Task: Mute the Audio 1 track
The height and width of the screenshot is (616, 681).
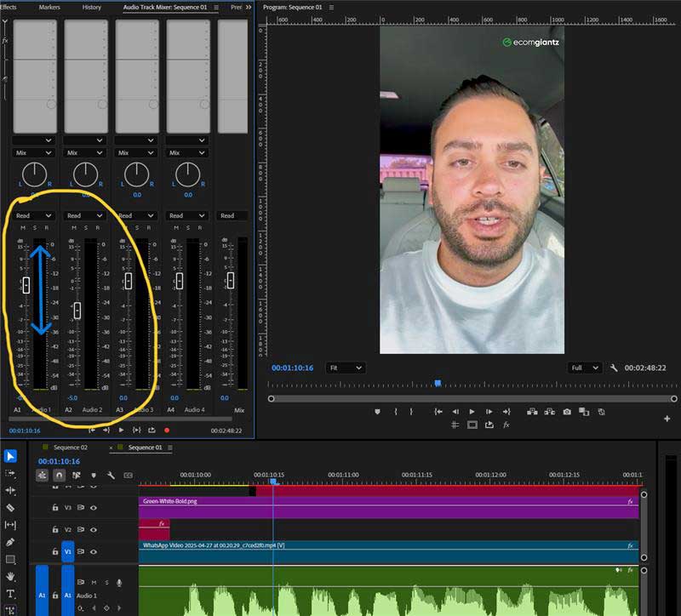Action: pyautogui.click(x=94, y=583)
